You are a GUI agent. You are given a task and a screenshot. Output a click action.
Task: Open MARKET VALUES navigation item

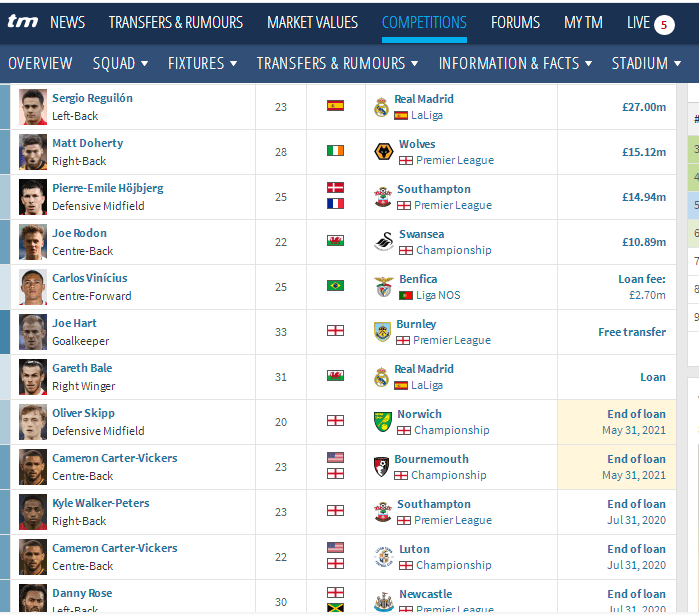[x=312, y=22]
